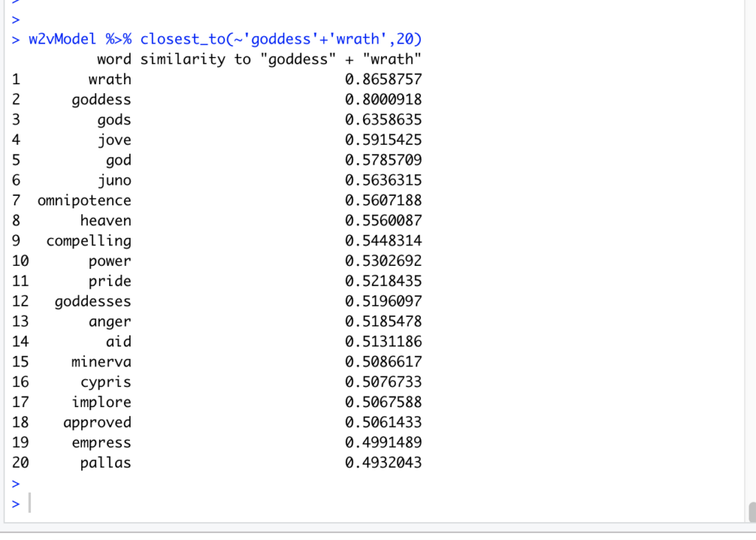Click the similarity value 0.5302692 for power
The height and width of the screenshot is (540, 756).
coord(383,261)
